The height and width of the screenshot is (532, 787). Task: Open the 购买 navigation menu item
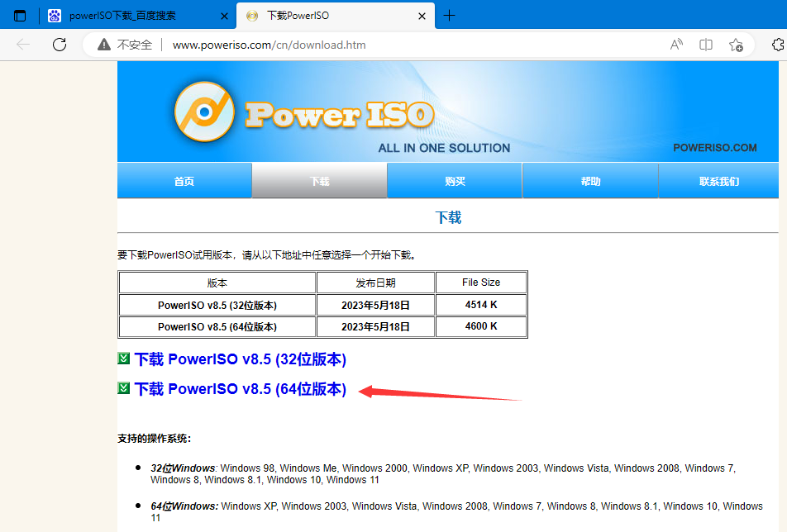pos(455,181)
